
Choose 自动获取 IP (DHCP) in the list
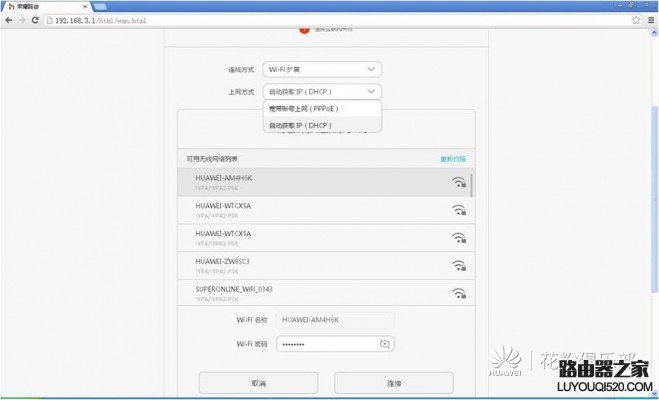click(x=322, y=125)
